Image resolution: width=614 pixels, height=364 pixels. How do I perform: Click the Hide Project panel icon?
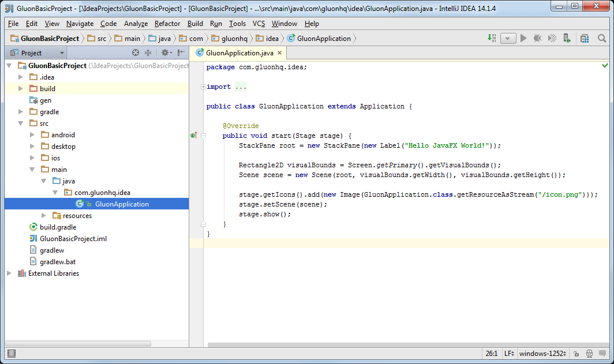[x=181, y=52]
